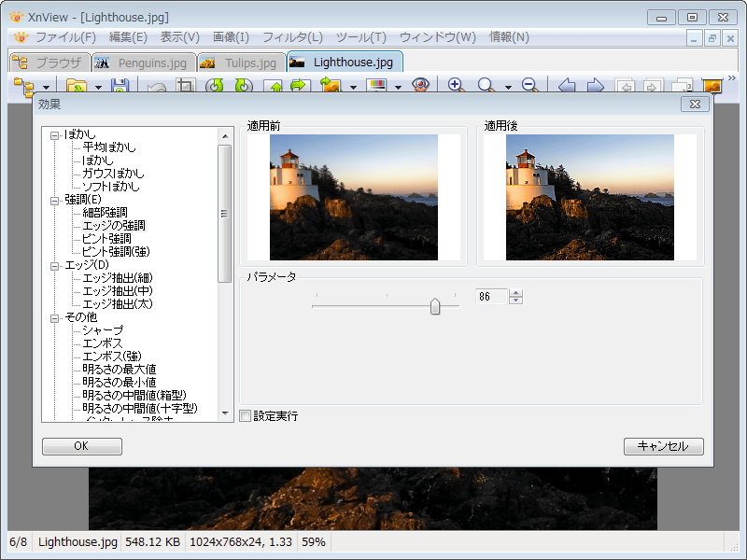Collapse the ぼかし tree group
The width and height of the screenshot is (747, 560).
tap(55, 135)
